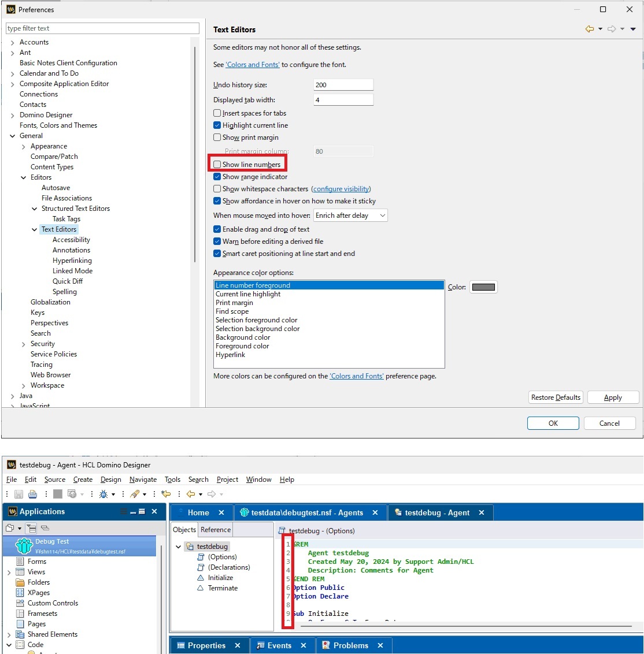The image size is (644, 654).
Task: Expand the Views node in Applications tree
Action: [9, 572]
